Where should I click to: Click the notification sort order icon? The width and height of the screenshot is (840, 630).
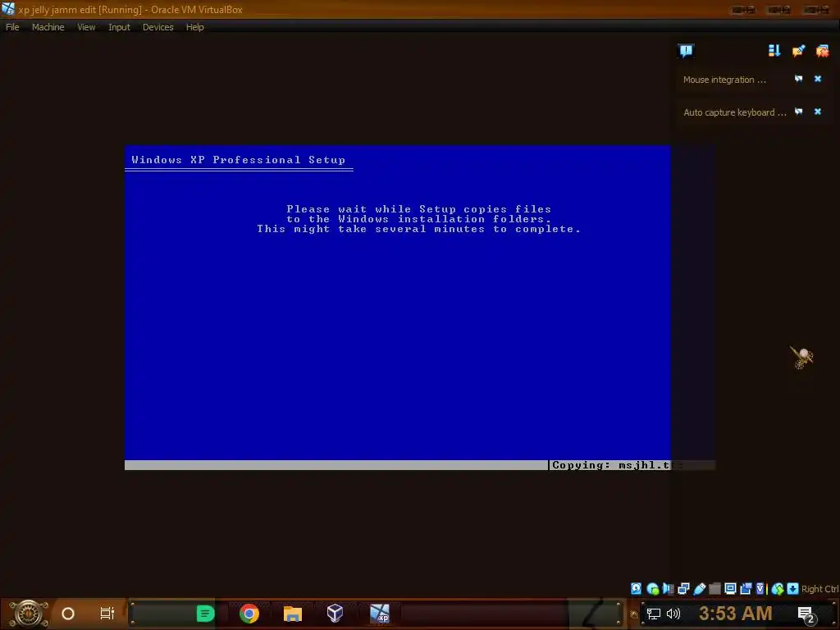pos(774,51)
